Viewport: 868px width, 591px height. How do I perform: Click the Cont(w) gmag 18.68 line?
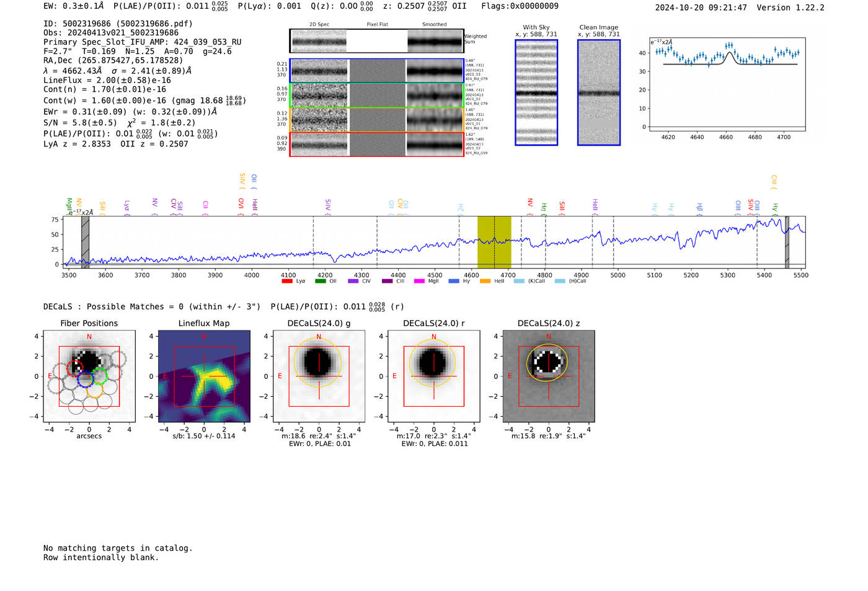(144, 100)
